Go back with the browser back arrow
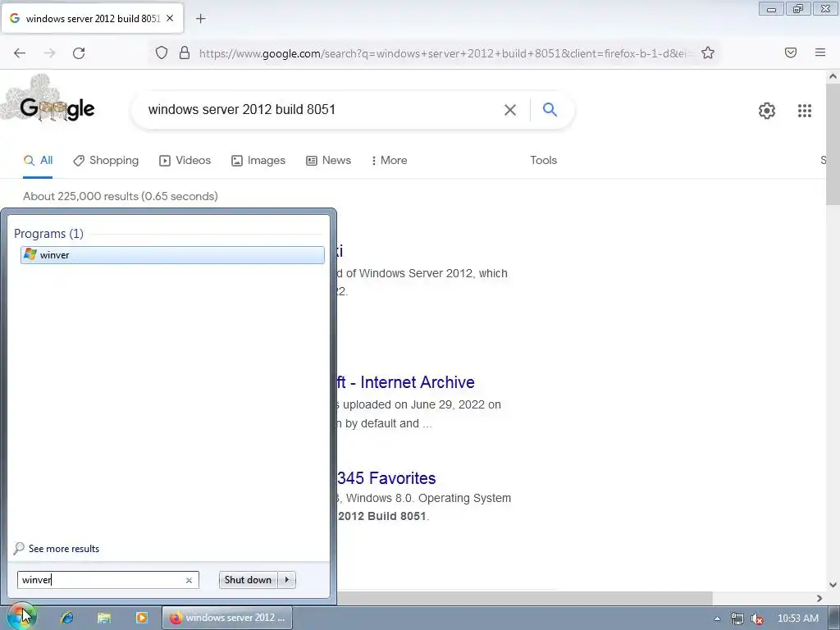Screen dimensions: 840x630 20,53
